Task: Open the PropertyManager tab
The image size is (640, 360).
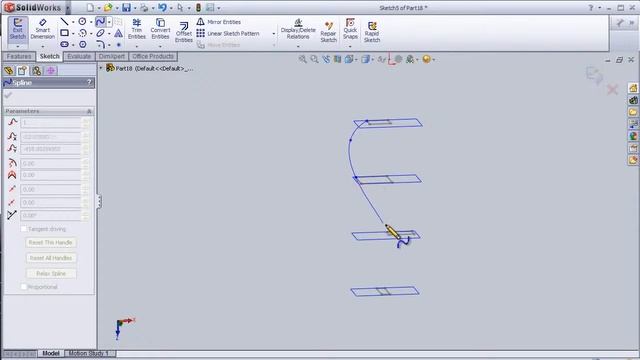Action: coord(22,71)
